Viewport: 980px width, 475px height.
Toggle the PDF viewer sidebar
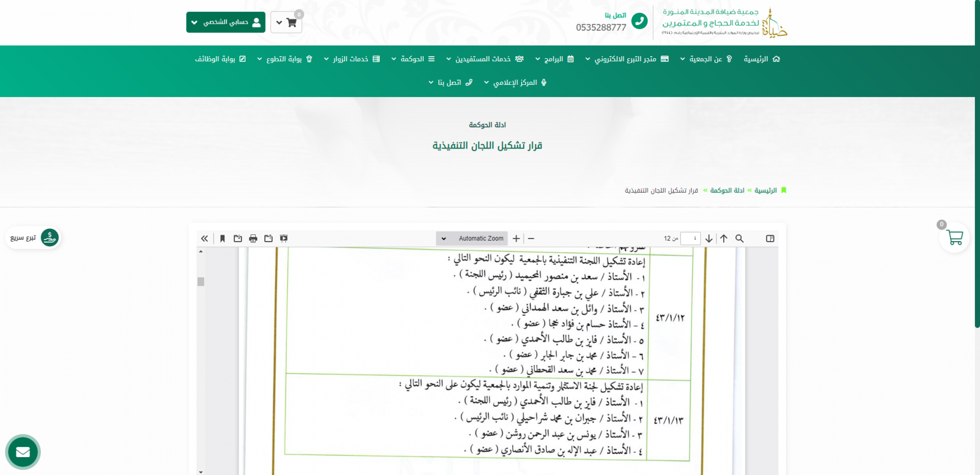coord(770,238)
